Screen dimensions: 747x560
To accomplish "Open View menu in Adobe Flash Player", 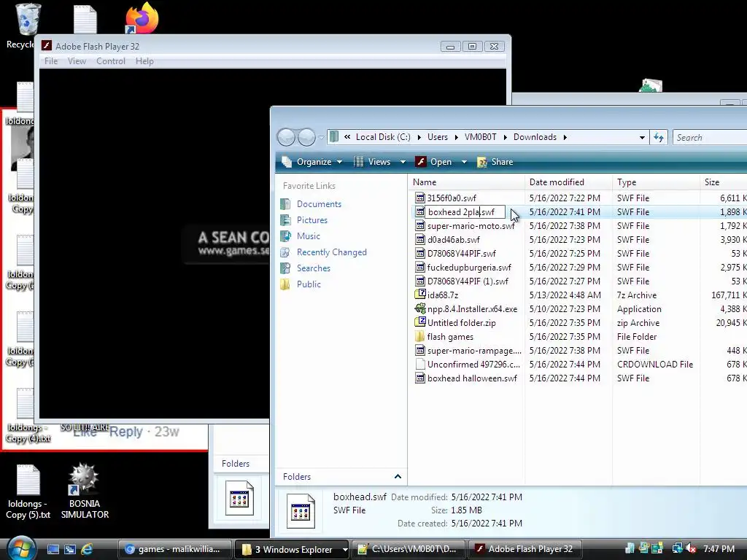I will pyautogui.click(x=77, y=61).
